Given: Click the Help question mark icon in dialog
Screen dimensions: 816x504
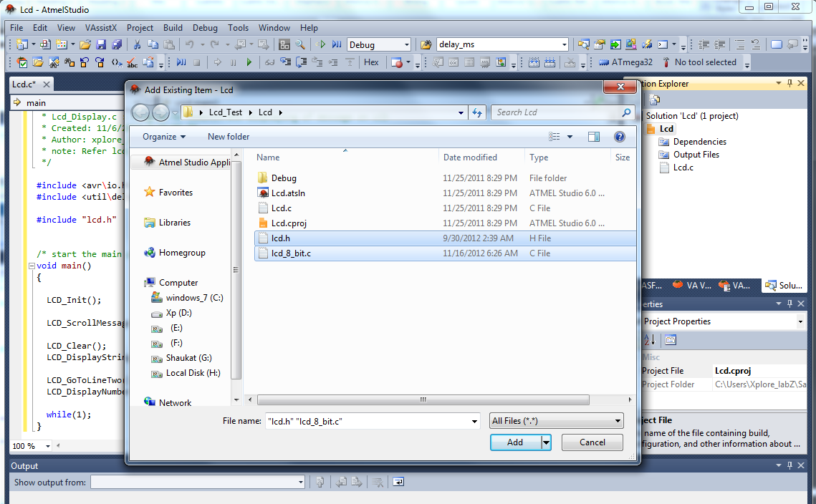Looking at the screenshot, I should 619,137.
